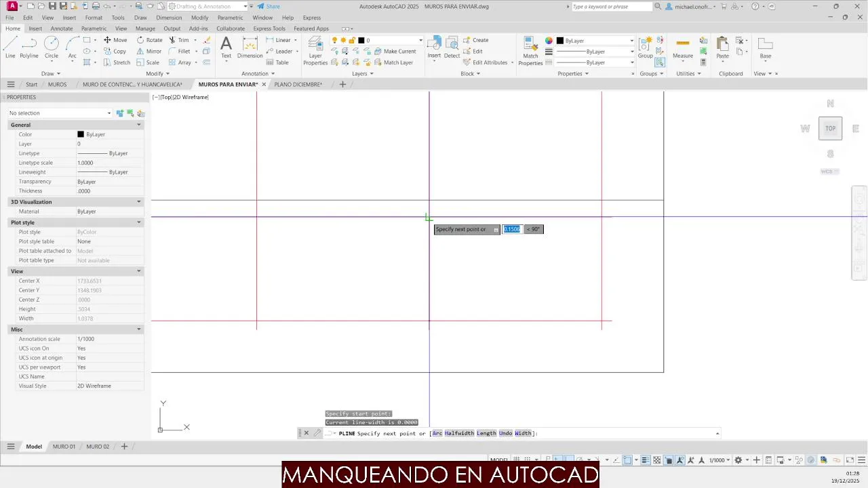868x488 pixels.
Task: Click the search keyword field
Action: click(612, 7)
